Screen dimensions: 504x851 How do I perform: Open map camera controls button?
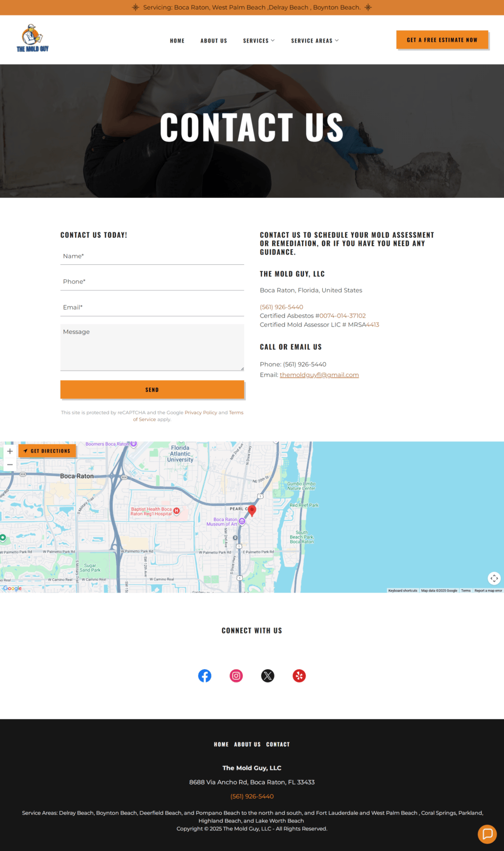click(x=494, y=578)
